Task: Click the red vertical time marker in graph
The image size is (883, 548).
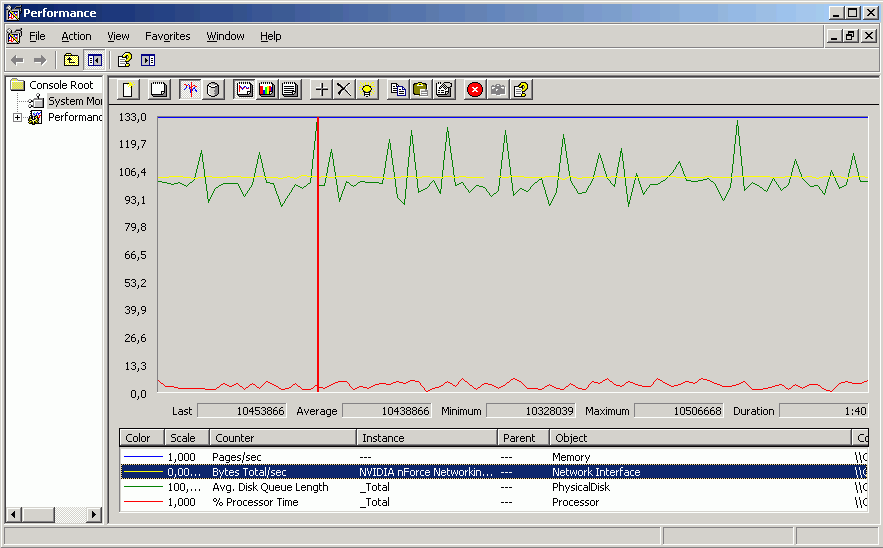Action: (x=318, y=255)
